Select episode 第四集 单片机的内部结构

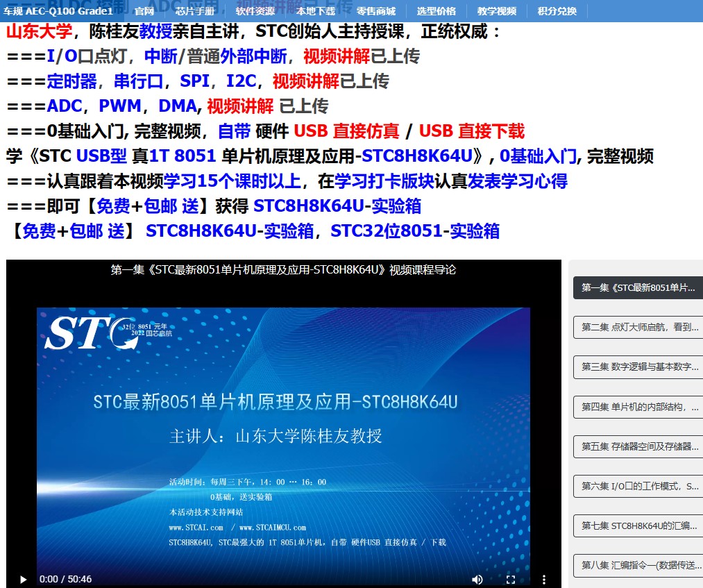[x=638, y=407]
